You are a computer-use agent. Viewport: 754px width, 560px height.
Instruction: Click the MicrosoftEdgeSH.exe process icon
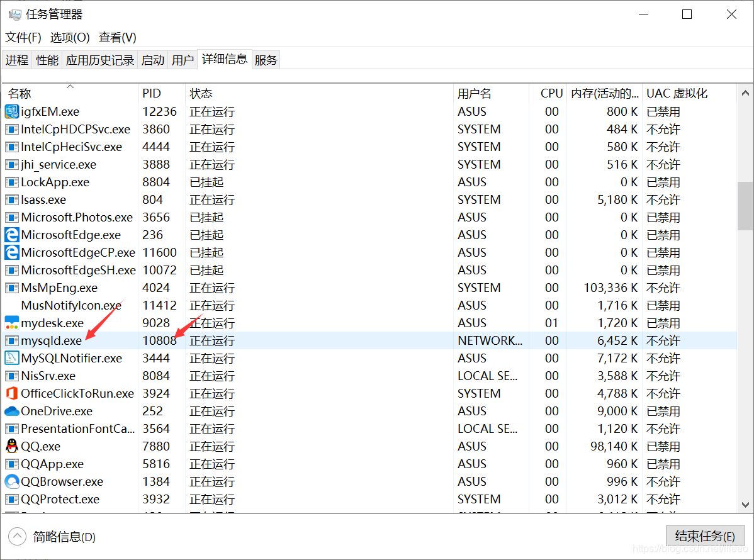pos(11,270)
